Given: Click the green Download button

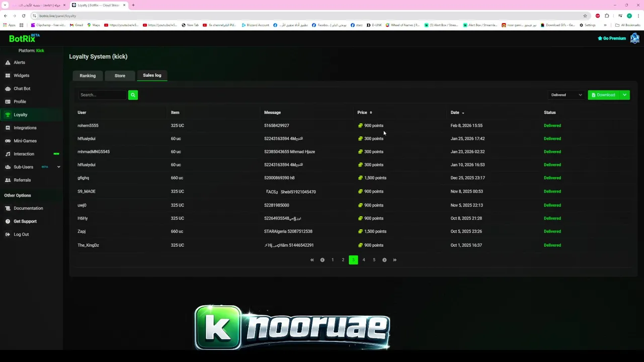Looking at the screenshot, I should point(604,95).
